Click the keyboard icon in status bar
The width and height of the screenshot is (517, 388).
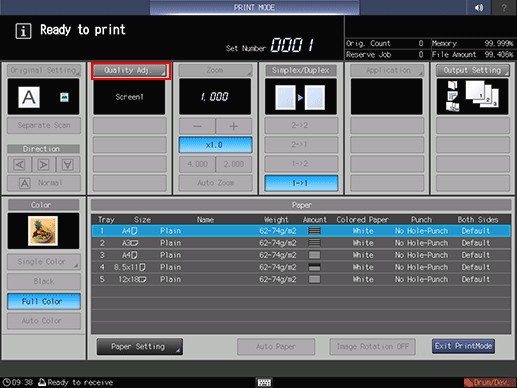coord(264,382)
